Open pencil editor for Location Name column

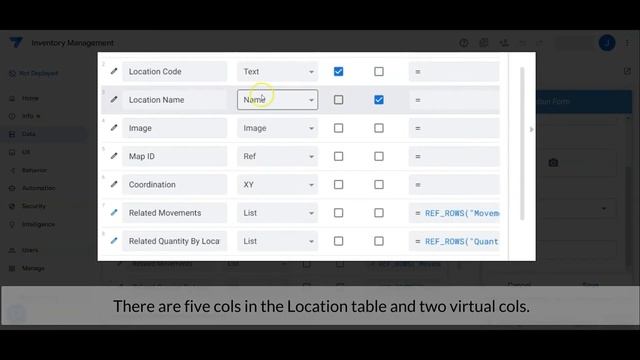pyautogui.click(x=114, y=100)
